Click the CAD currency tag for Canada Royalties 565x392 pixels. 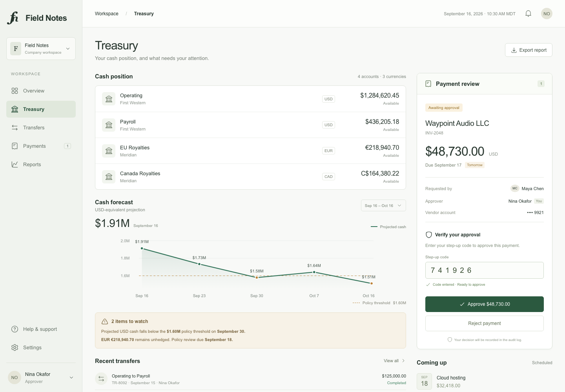328,177
